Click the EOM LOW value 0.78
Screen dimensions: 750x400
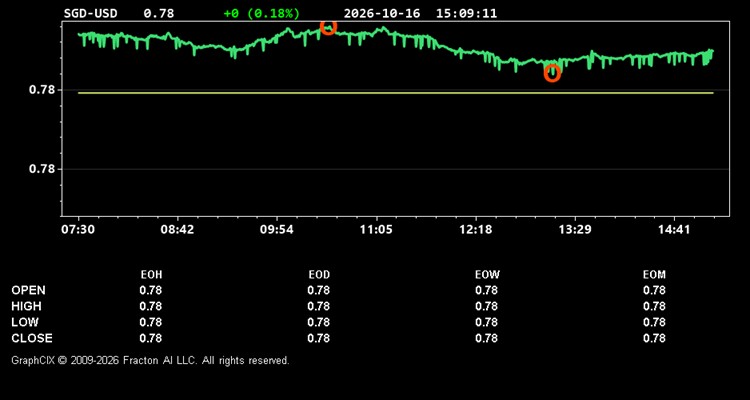[654, 322]
